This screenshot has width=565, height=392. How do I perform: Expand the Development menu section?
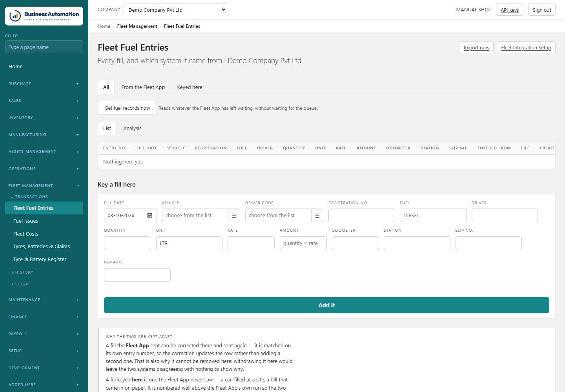44,368
